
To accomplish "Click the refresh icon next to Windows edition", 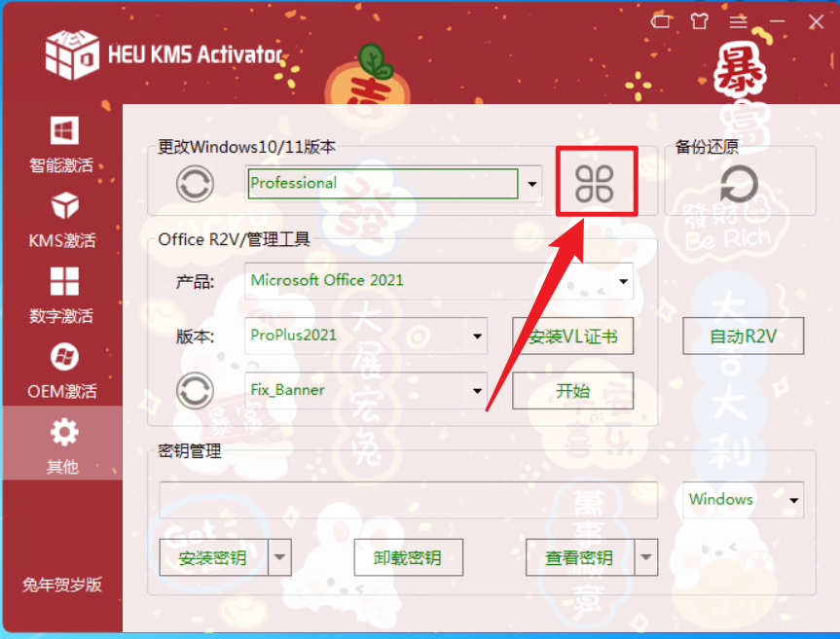I will (195, 184).
